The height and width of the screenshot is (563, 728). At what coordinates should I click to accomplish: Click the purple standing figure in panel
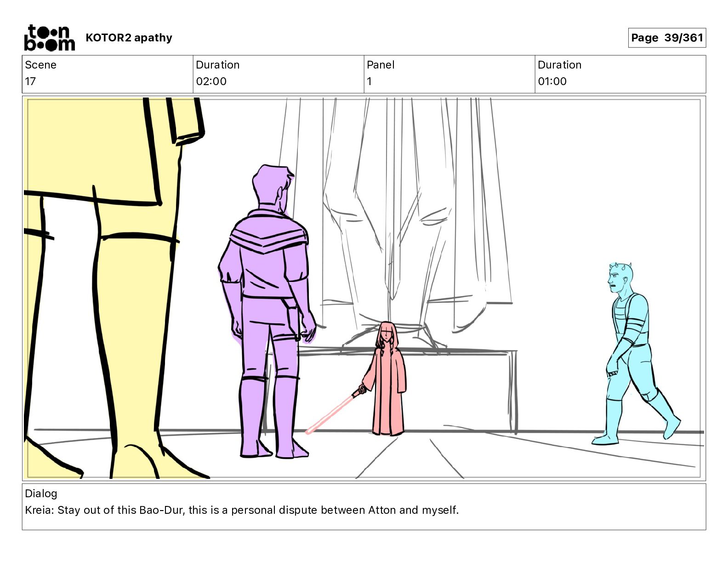click(267, 311)
